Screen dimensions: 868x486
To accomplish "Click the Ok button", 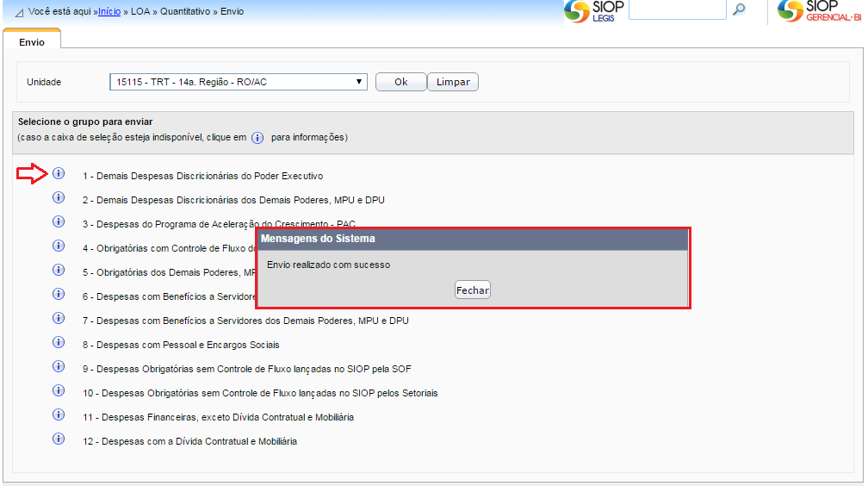I will [x=400, y=82].
